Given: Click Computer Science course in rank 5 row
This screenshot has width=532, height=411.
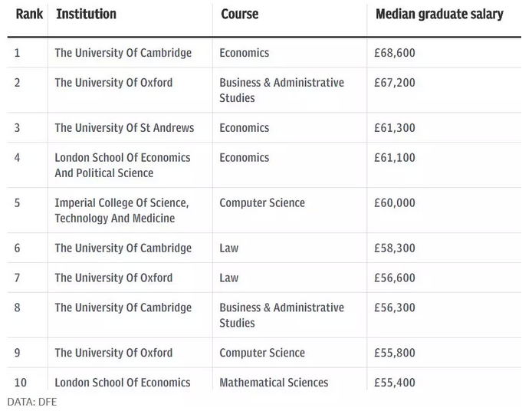Looking at the screenshot, I should click(x=262, y=203).
